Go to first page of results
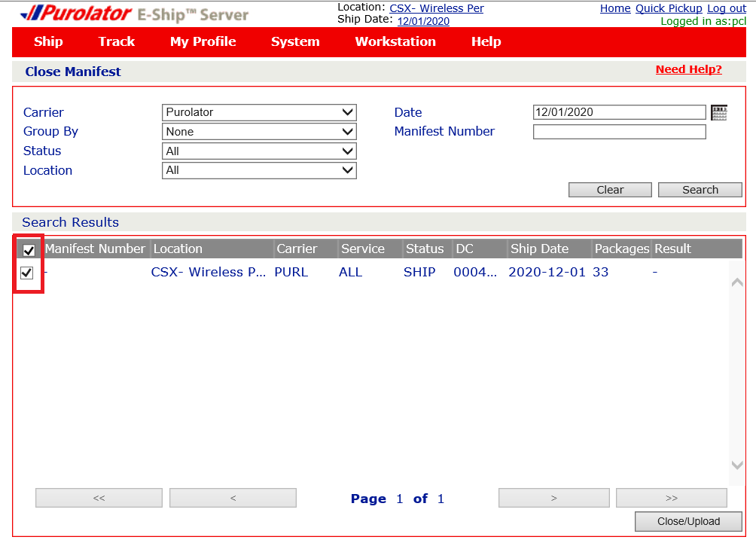756x543 pixels. coord(99,498)
